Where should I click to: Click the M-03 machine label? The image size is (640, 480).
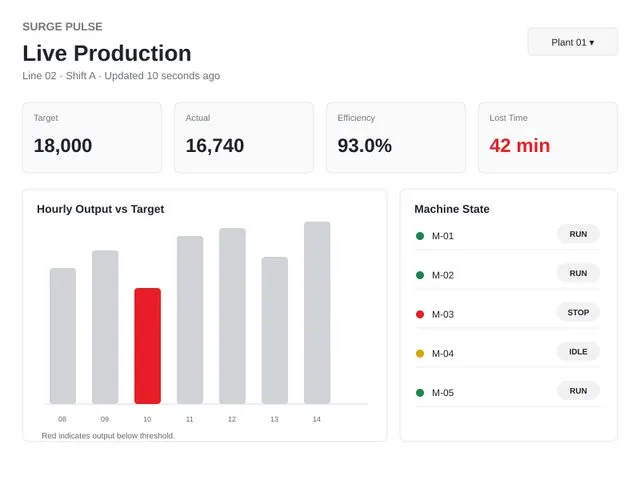tap(442, 314)
